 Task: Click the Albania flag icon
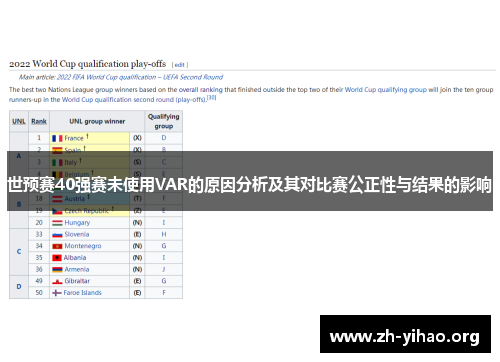click(x=57, y=258)
